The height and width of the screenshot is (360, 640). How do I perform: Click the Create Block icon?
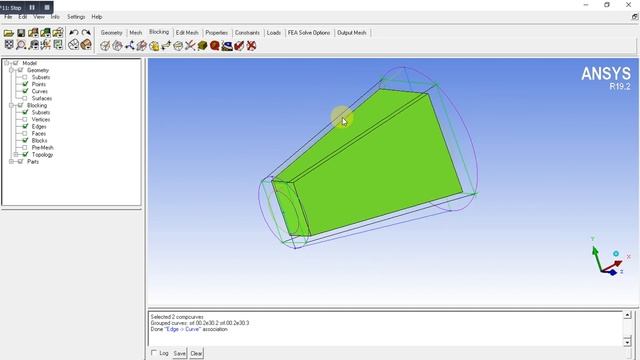point(105,46)
